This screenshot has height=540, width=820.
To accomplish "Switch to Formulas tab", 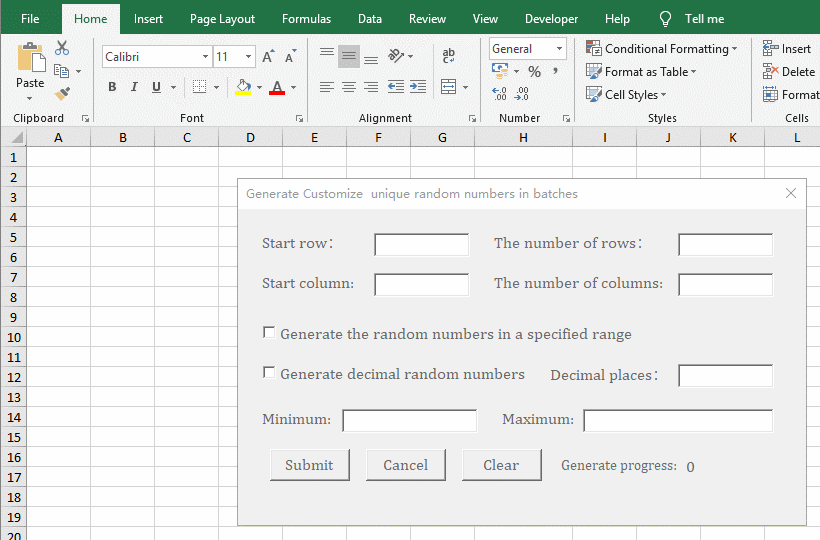I will 306,19.
